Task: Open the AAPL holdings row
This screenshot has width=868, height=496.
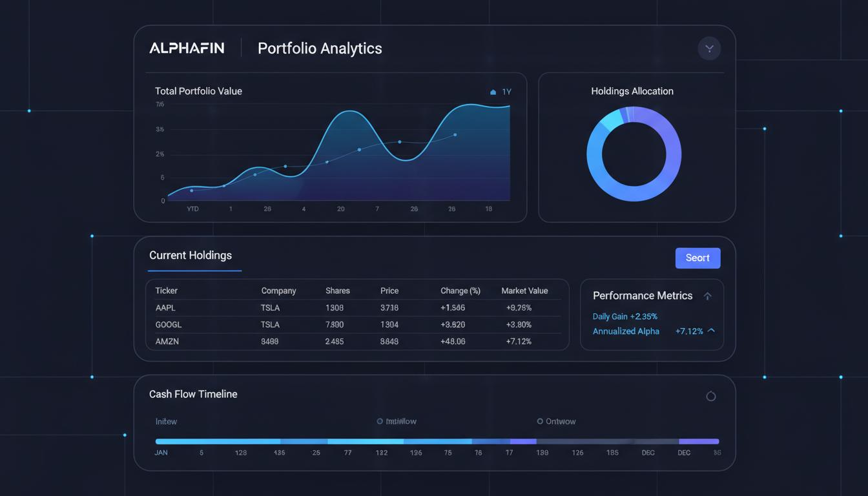Action: [357, 308]
